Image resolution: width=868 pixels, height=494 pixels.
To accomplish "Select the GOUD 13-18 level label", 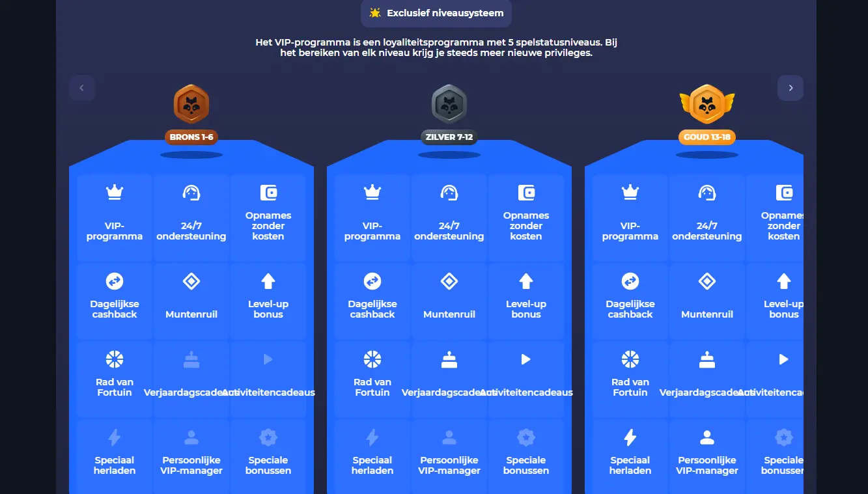I will click(x=707, y=137).
